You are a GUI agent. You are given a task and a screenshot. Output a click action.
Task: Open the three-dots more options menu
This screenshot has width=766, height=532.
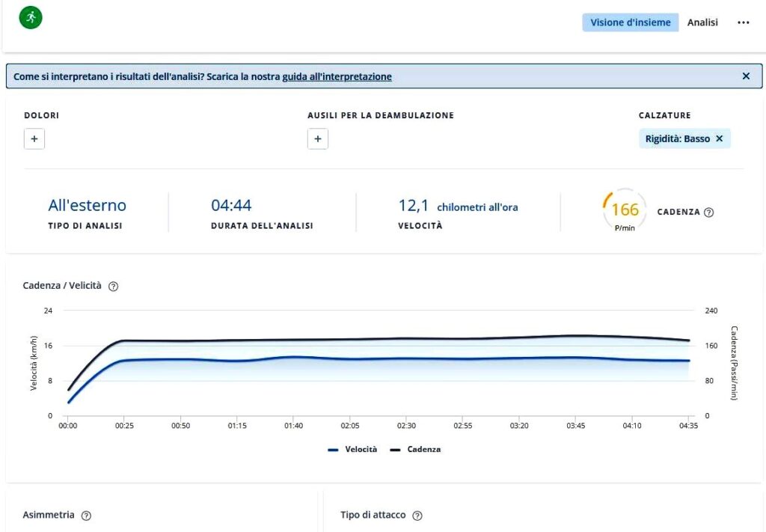coord(743,22)
